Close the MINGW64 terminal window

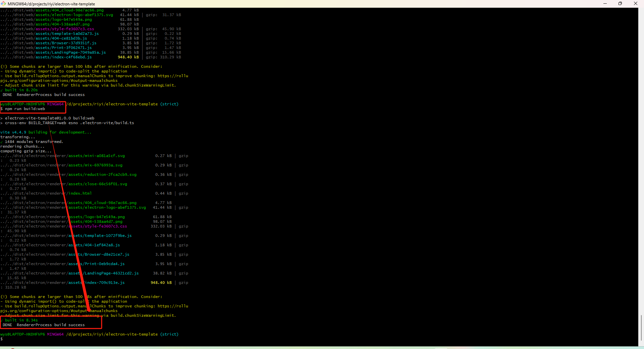click(x=636, y=4)
